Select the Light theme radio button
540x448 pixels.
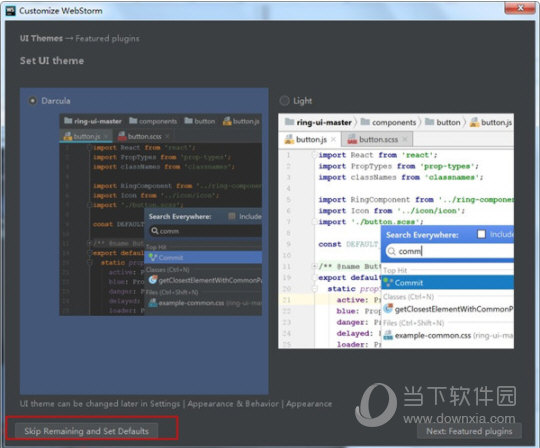point(284,101)
